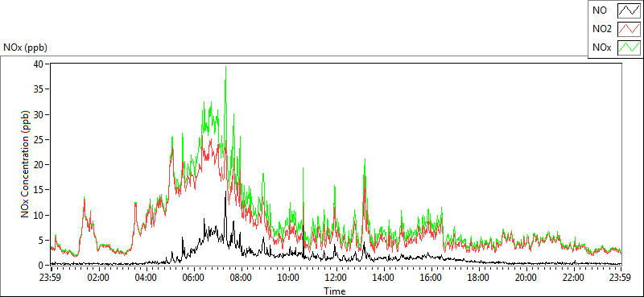644x297 pixels.
Task: Click the 06:00 time tick label
Action: 194,278
